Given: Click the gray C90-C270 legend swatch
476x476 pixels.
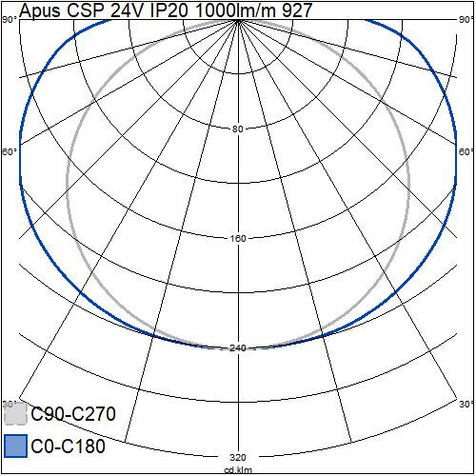Looking at the screenshot, I should pos(16,414).
